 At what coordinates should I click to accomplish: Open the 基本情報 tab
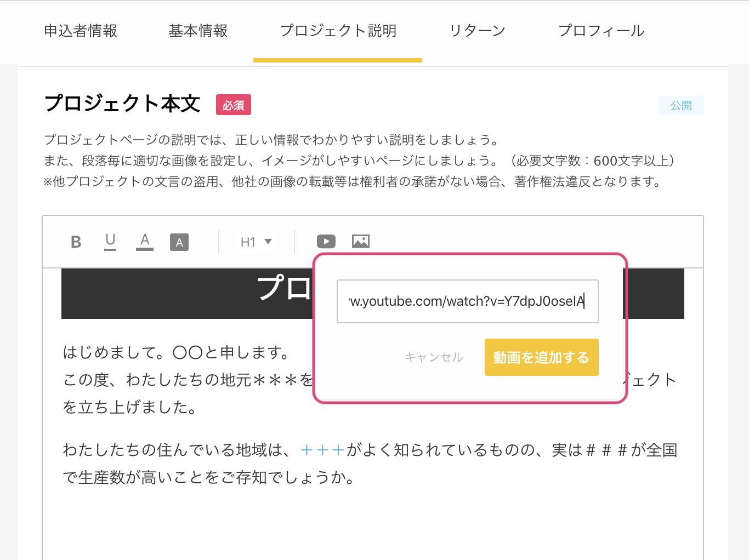coord(198,31)
